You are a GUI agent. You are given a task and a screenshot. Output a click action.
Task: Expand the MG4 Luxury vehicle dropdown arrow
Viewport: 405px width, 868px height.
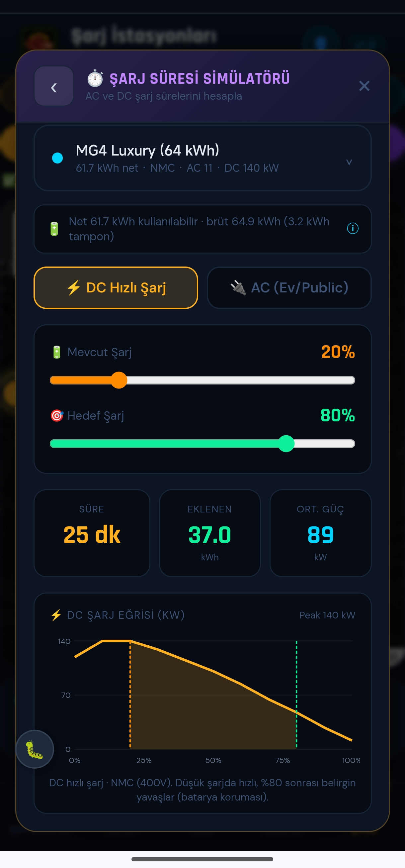pyautogui.click(x=349, y=163)
